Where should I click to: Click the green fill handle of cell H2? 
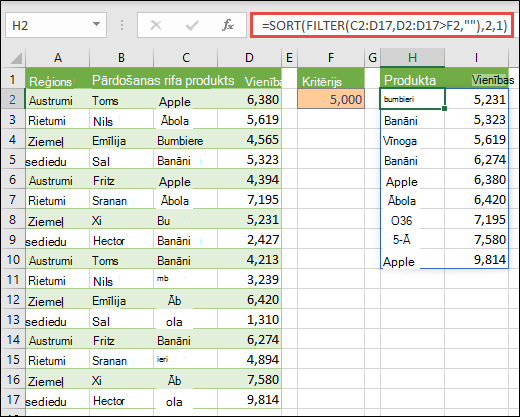pos(444,108)
